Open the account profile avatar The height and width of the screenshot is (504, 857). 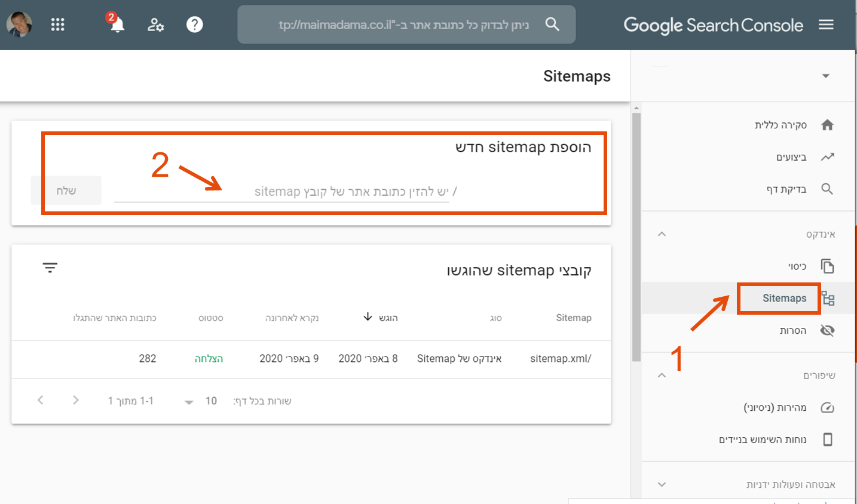click(x=19, y=24)
